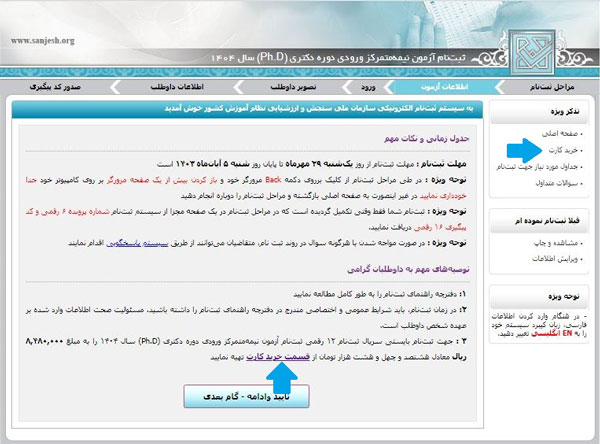Click the red EN انگلیسی text
The width and height of the screenshot is (600, 444).
[x=551, y=333]
